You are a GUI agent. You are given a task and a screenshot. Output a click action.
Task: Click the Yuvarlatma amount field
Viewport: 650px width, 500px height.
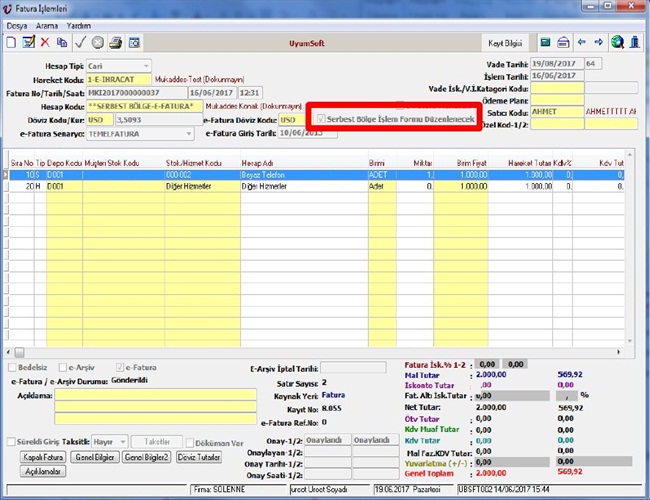(x=512, y=462)
